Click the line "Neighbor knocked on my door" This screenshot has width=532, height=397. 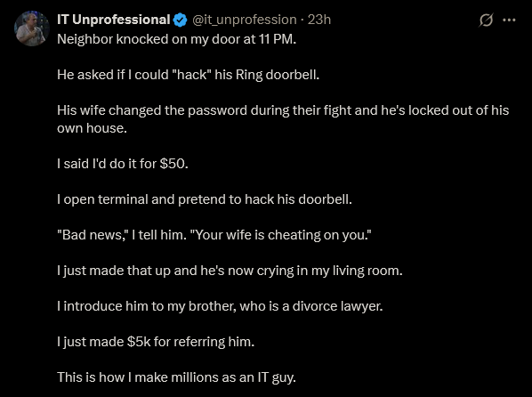click(177, 39)
